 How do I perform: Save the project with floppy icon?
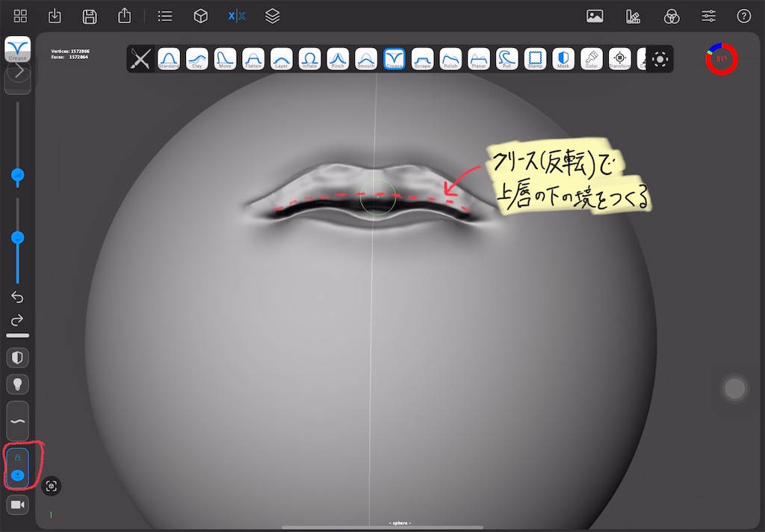coord(90,16)
